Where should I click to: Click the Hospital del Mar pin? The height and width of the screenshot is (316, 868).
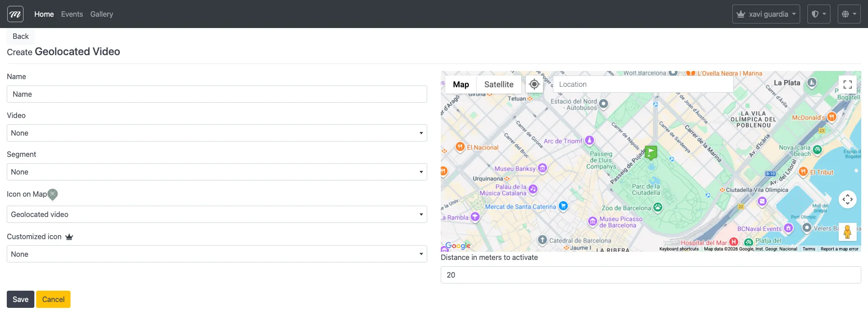point(734,242)
